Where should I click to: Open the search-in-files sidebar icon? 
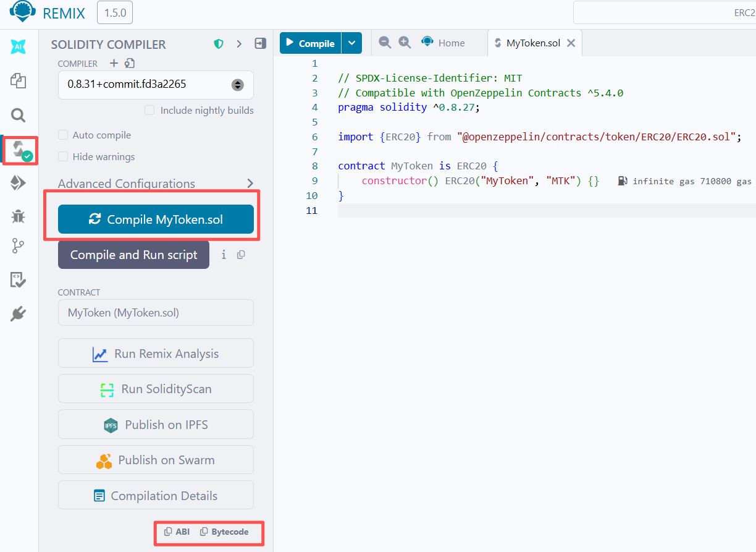point(19,115)
